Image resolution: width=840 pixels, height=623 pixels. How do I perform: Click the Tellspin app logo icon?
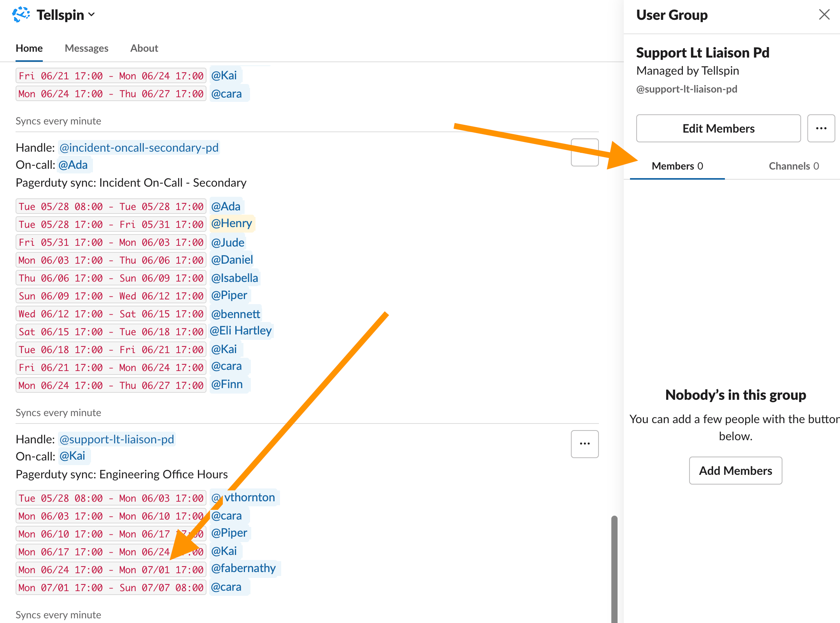point(21,15)
